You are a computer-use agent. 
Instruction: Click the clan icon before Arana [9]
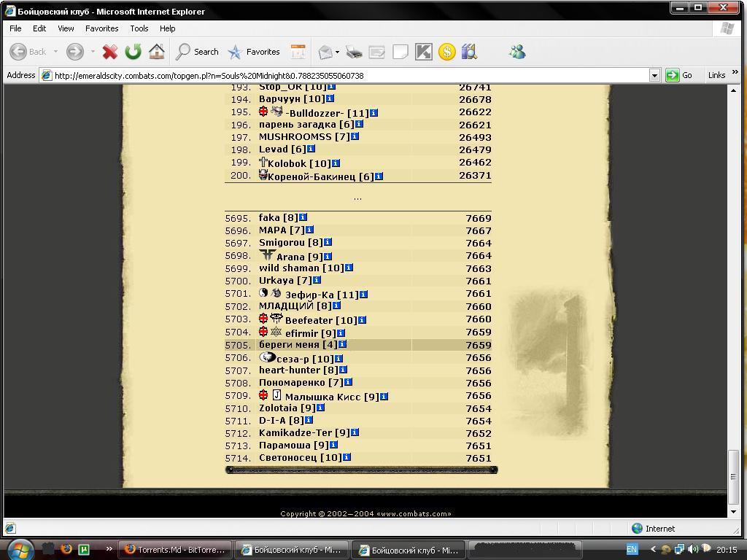(x=267, y=254)
